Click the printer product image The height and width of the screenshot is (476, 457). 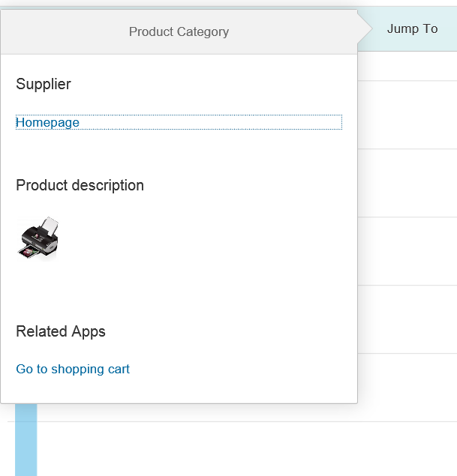click(38, 238)
